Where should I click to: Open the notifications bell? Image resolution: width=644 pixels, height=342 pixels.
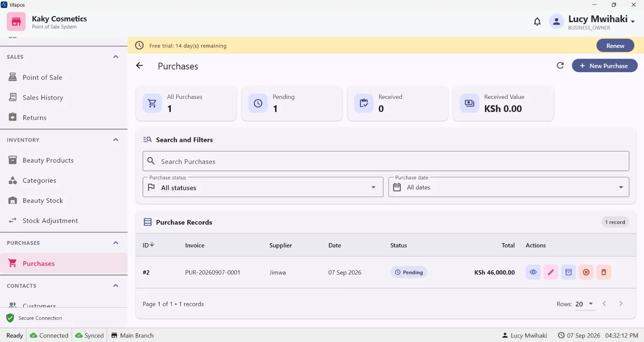(537, 22)
